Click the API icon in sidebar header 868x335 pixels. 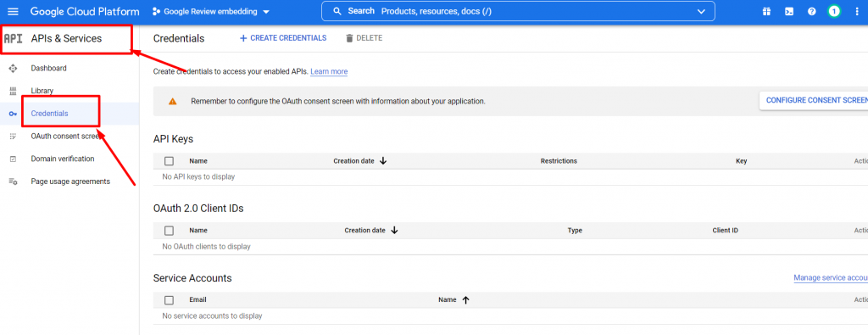13,39
